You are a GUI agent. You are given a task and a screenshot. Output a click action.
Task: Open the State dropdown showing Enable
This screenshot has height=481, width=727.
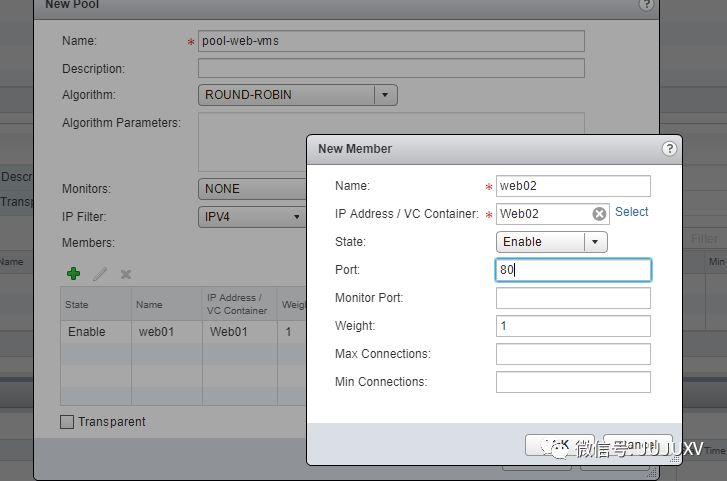[595, 241]
